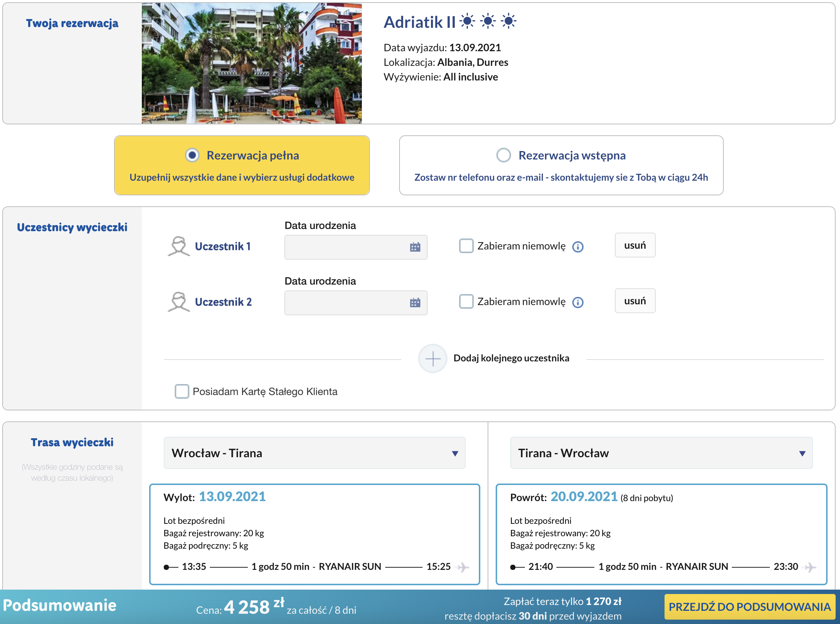840x624 pixels.
Task: Click the airplane icon on the Tirana-Wrocław flight
Action: coord(810,567)
